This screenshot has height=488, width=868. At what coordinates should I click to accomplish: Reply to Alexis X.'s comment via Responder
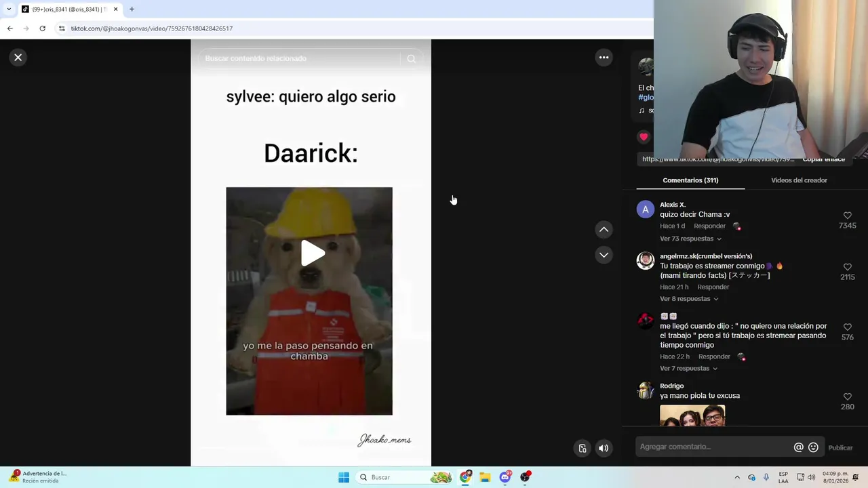pyautogui.click(x=709, y=226)
